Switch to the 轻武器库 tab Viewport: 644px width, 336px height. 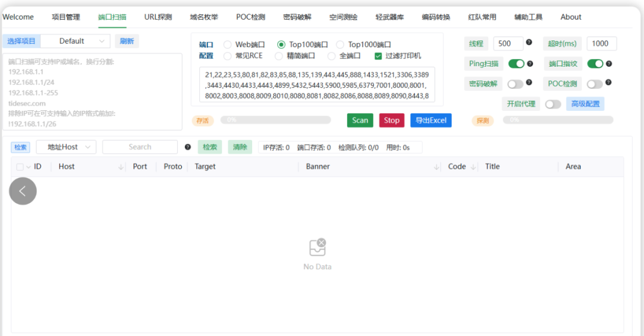click(x=390, y=17)
